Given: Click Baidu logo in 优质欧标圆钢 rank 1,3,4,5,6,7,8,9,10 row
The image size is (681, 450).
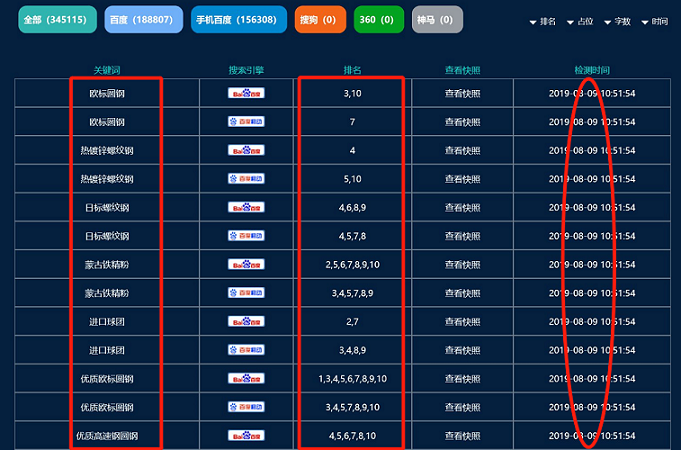Looking at the screenshot, I should pyautogui.click(x=246, y=378).
